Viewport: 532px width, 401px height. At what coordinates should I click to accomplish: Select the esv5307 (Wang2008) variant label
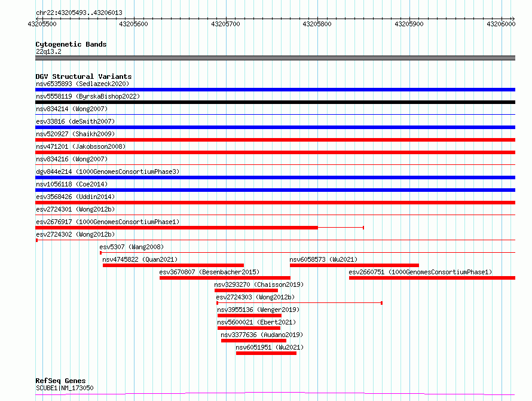[x=132, y=247]
